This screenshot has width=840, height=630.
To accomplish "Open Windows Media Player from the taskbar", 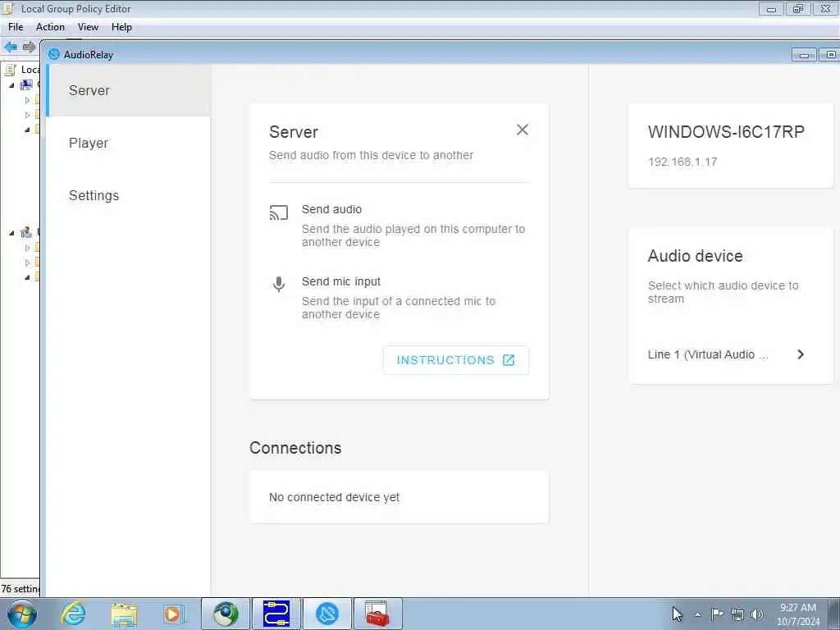I will pyautogui.click(x=174, y=614).
